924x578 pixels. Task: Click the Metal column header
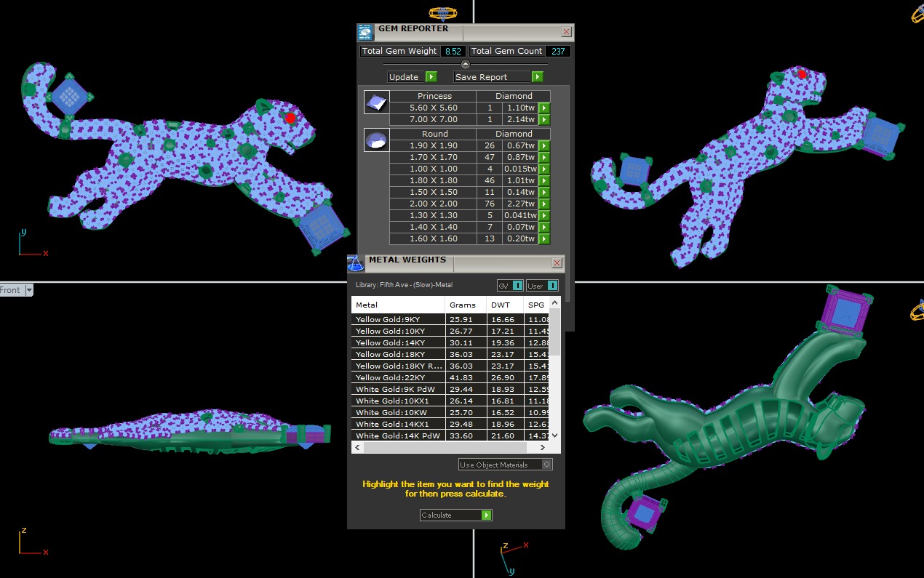tap(398, 305)
